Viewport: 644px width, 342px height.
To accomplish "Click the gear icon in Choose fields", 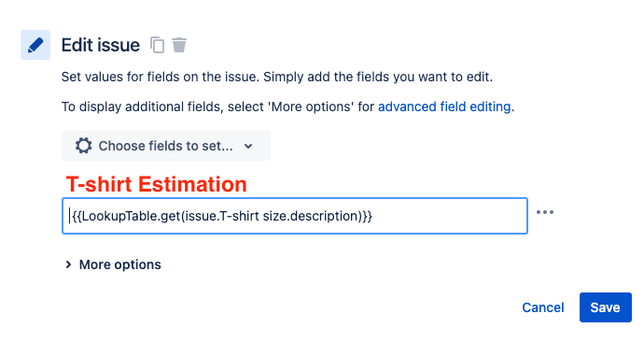I will coord(83,146).
